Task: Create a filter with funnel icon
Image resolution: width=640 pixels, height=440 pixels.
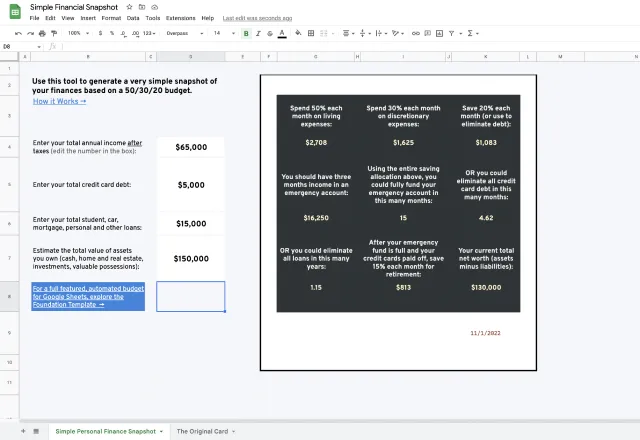Action: click(451, 33)
